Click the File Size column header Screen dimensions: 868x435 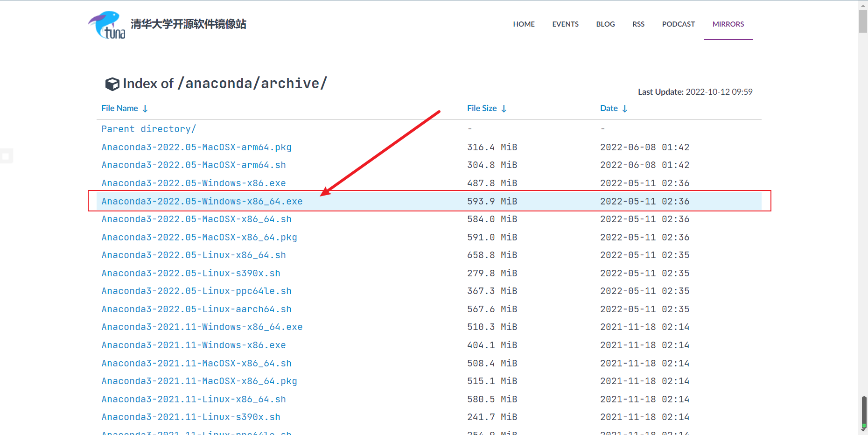point(482,108)
